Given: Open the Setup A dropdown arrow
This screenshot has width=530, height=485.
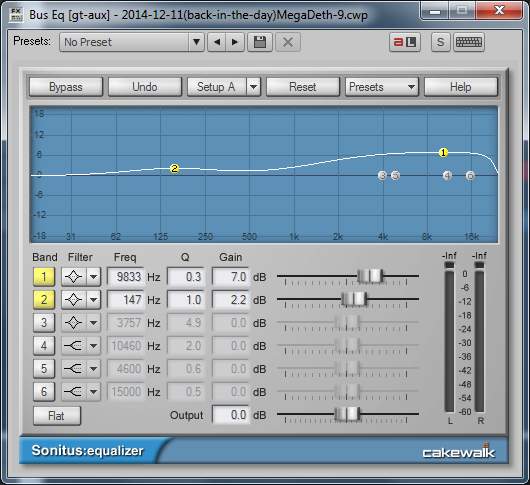Looking at the screenshot, I should pyautogui.click(x=254, y=87).
